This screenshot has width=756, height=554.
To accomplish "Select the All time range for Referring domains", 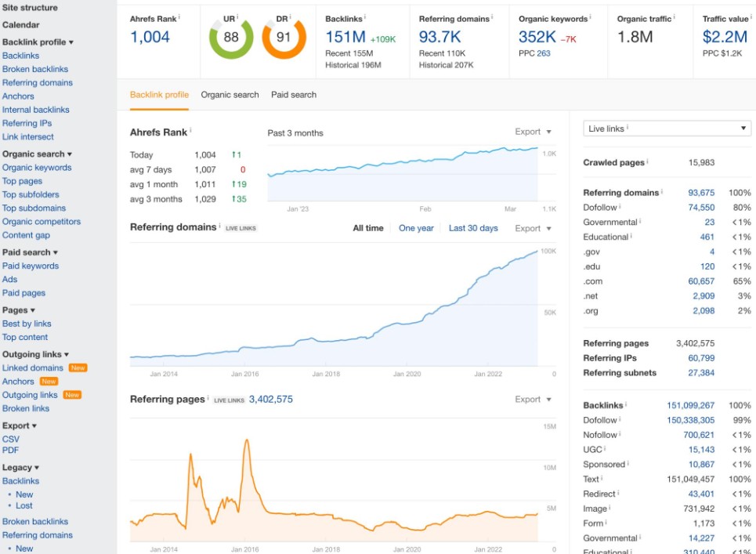I will click(368, 228).
